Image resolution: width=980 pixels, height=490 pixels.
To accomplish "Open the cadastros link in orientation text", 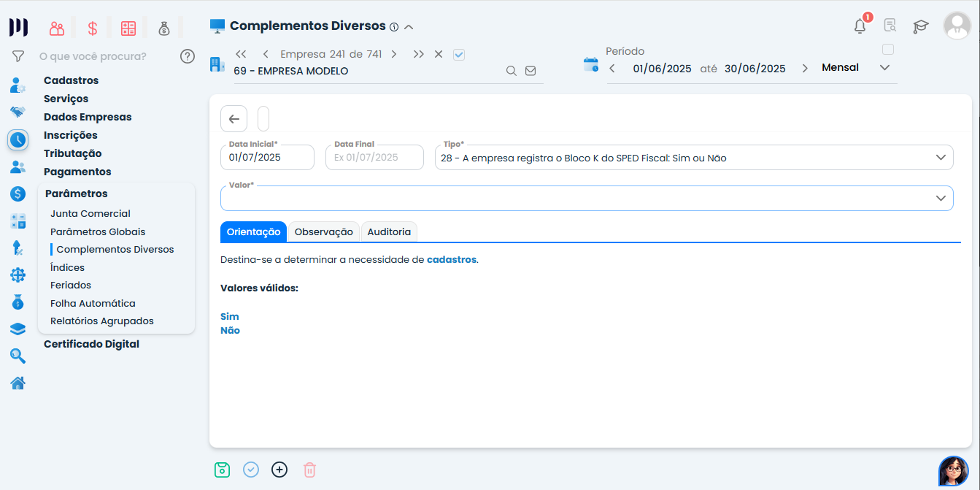I will tap(451, 259).
